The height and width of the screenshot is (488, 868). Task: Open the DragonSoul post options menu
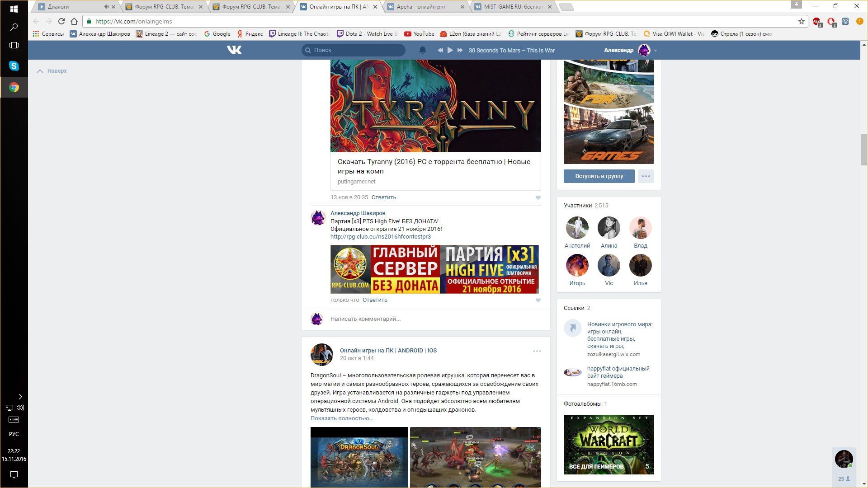click(537, 351)
